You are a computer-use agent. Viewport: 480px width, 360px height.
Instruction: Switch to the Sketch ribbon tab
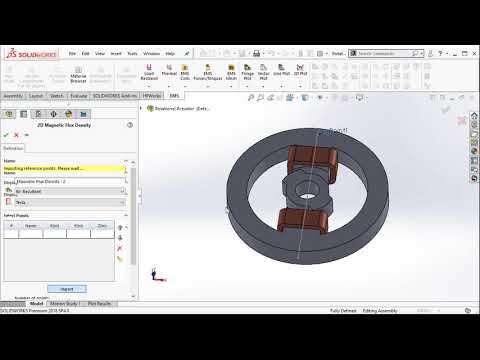[x=57, y=96]
